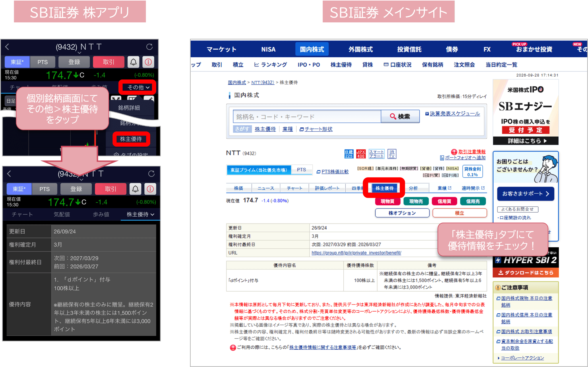This screenshot has width=588, height=367.
Task: Click the JPX400 badge icon
Action: [x=361, y=154]
